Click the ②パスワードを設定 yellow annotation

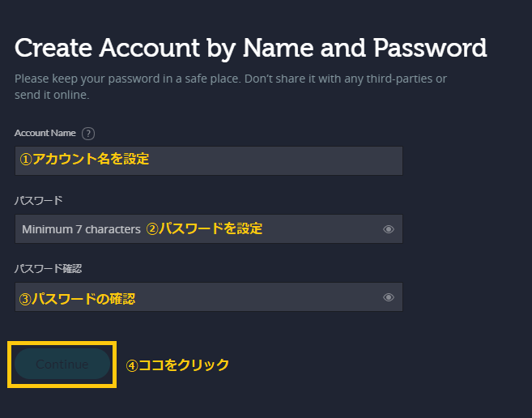[x=204, y=228]
